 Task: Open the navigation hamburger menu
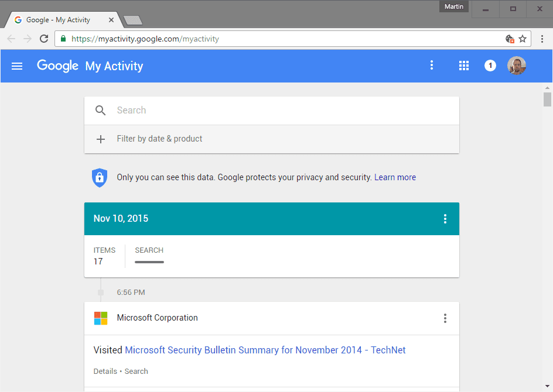[16, 66]
